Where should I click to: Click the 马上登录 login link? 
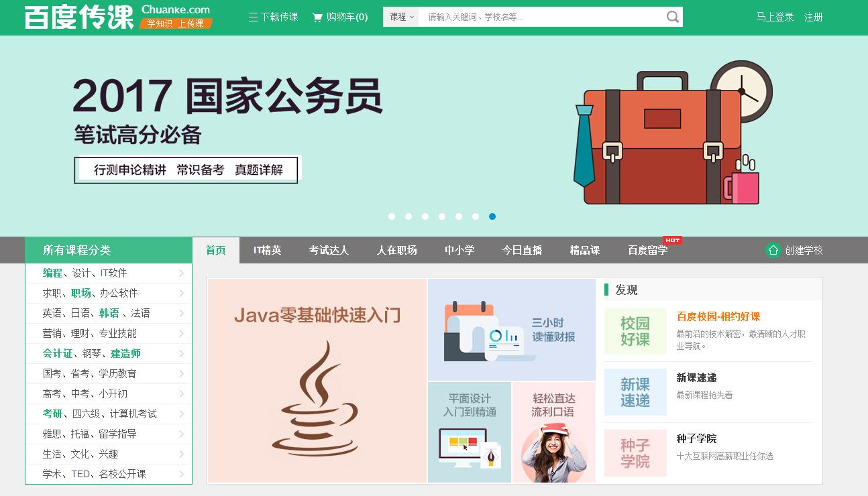click(x=775, y=17)
